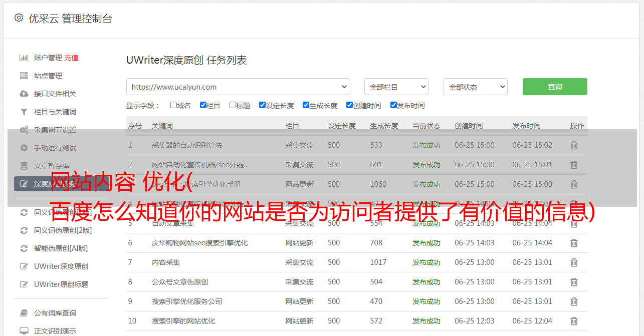Delete row 3 搜索引擎优化手册 task
Screen dimensions: 644x336
pyautogui.click(x=574, y=184)
